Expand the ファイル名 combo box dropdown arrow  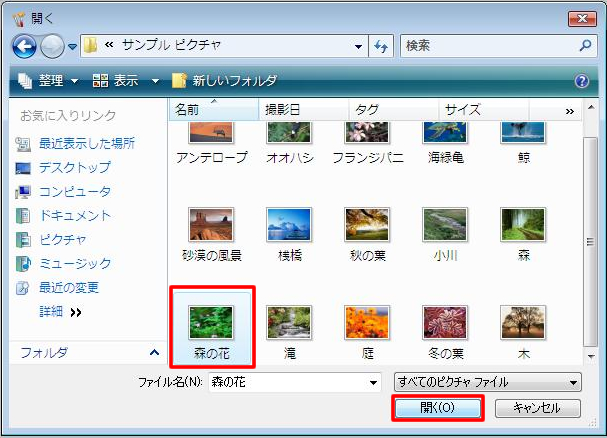pyautogui.click(x=374, y=382)
